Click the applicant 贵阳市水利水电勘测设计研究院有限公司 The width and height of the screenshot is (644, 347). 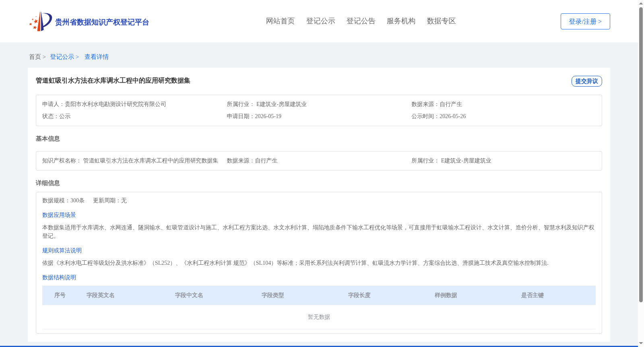(x=116, y=104)
